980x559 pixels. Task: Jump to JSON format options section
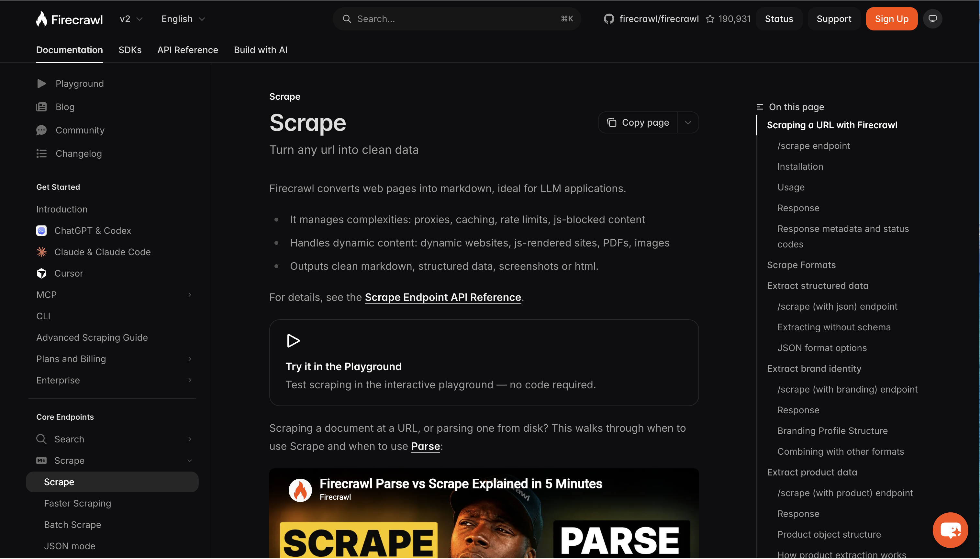(x=822, y=348)
